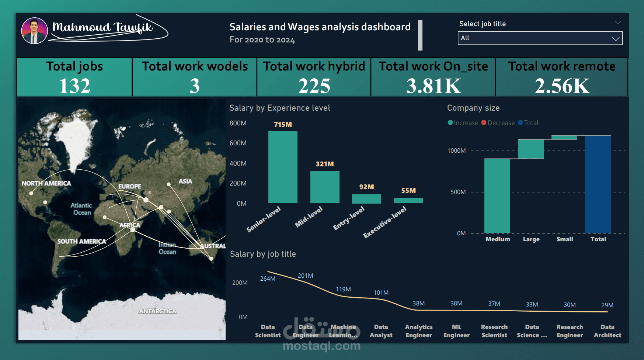Image resolution: width=644 pixels, height=360 pixels.
Task: Click the ANTARCTICA map label
Action: point(157,311)
